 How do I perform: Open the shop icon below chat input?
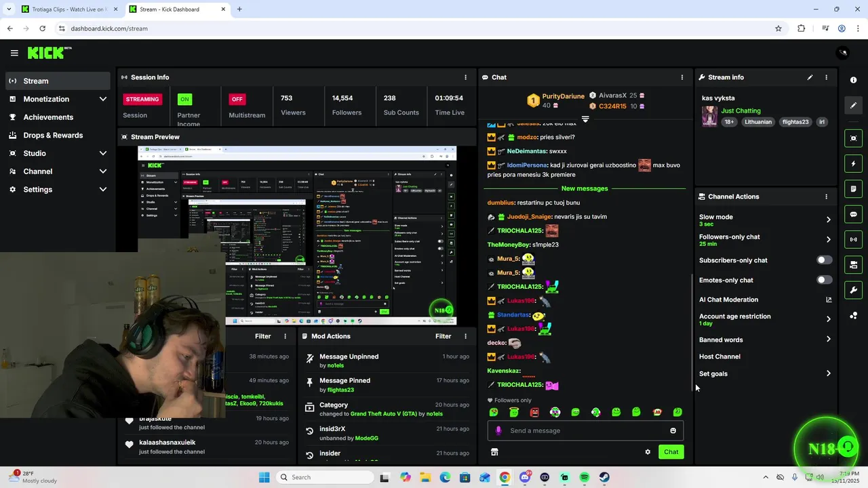[494, 452]
